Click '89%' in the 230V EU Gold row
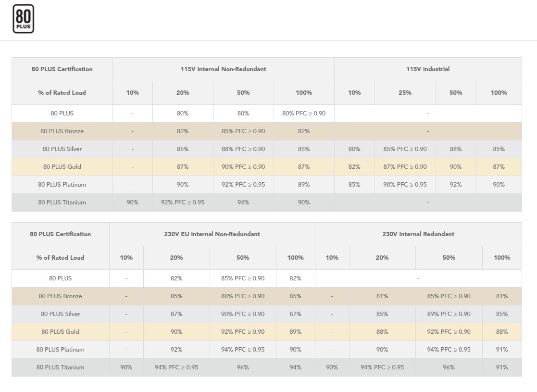 click(295, 332)
